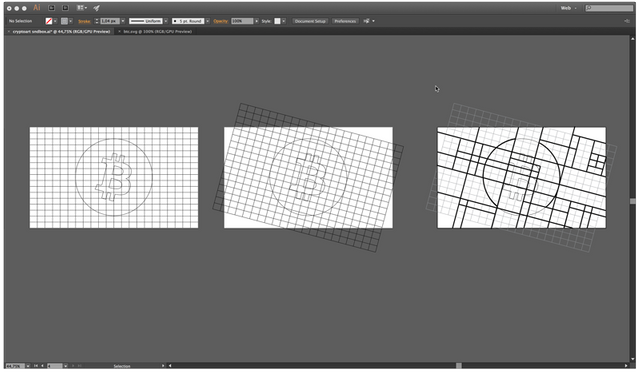Screen dimensions: 640x373
Task: Click the zoom level field in status bar
Action: point(15,366)
